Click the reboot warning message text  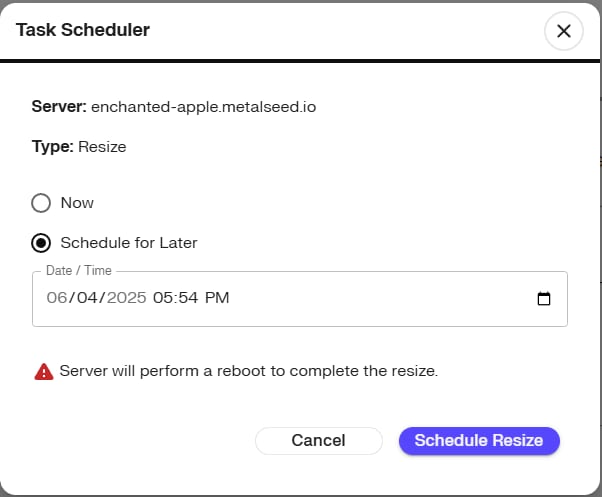click(248, 371)
